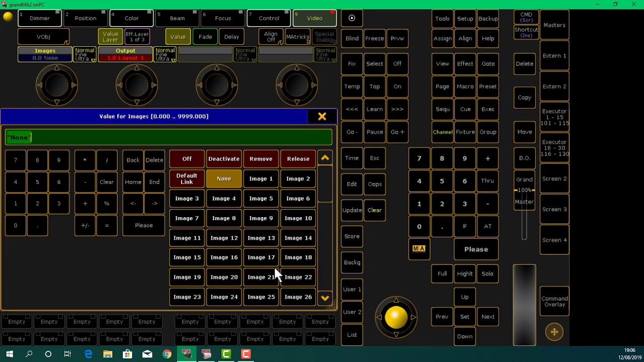644x362 pixels.
Task: Open Normal Fine Ultra selector beside Images
Action: click(85, 54)
